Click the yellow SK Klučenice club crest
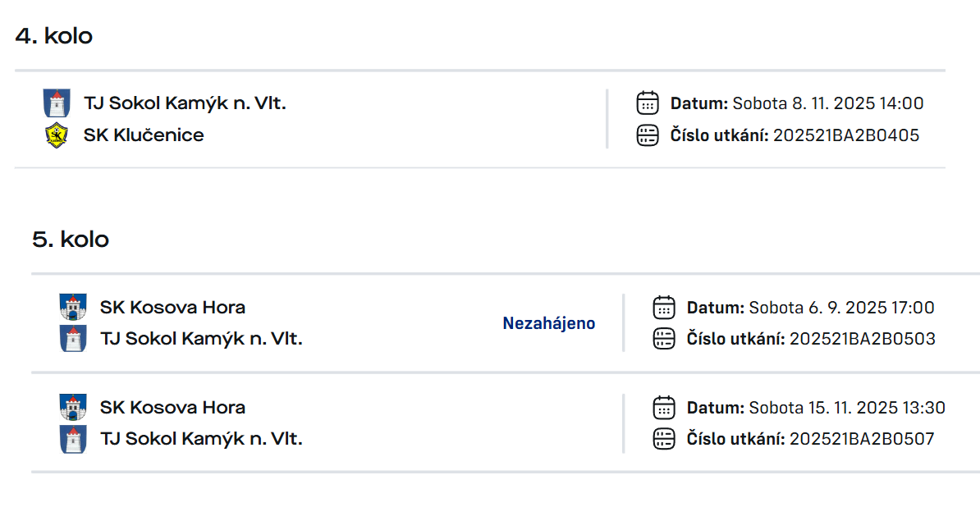The height and width of the screenshot is (530, 980). pos(57,135)
